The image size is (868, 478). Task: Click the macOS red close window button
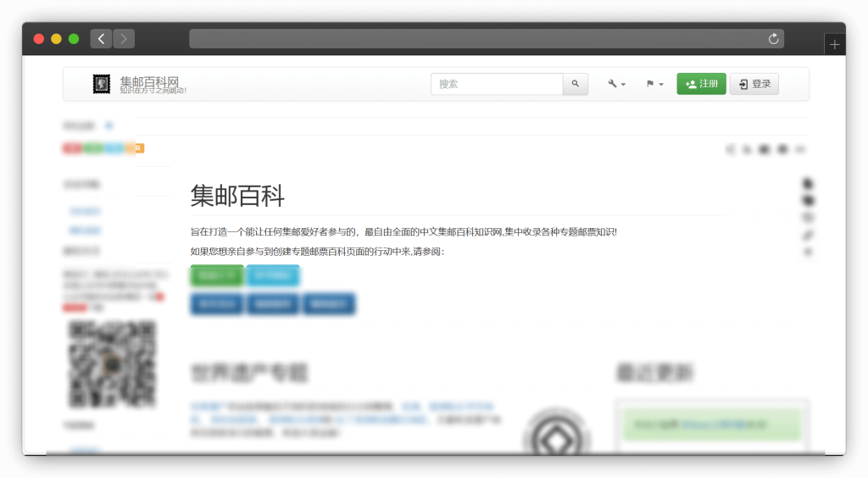click(39, 39)
